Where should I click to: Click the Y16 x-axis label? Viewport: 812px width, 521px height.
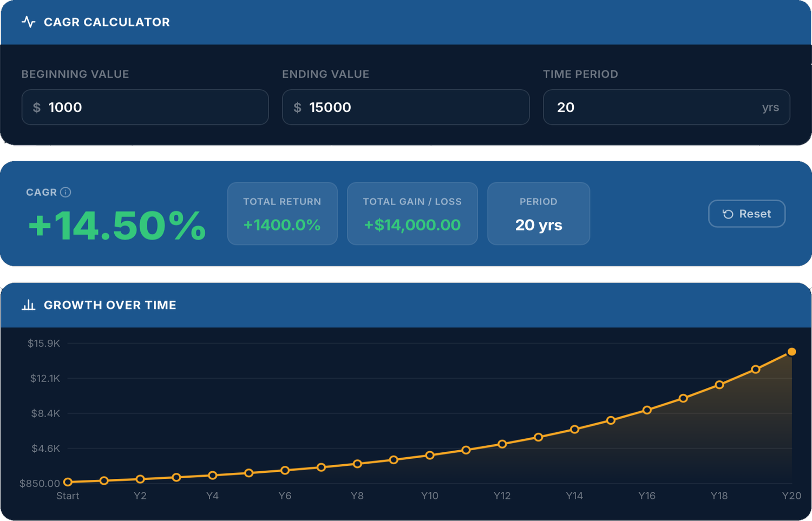(647, 496)
